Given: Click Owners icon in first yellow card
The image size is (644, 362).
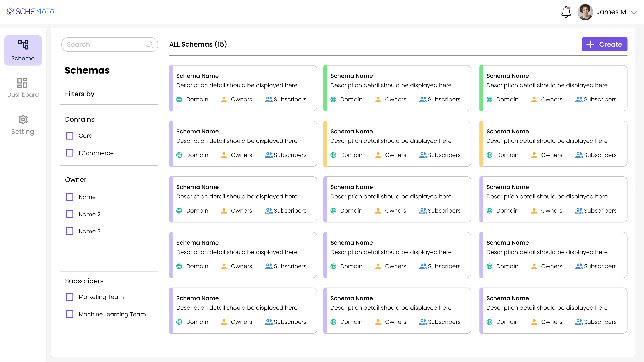Looking at the screenshot, I should pos(378,155).
